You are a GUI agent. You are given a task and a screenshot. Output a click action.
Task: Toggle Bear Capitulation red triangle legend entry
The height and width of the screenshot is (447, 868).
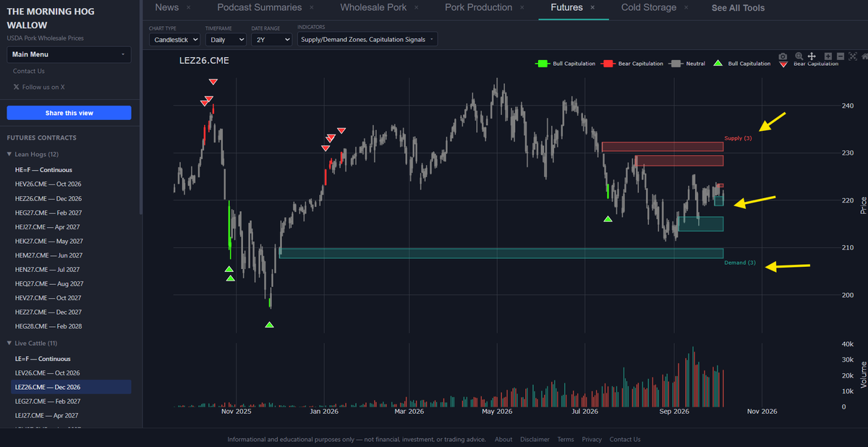click(x=808, y=64)
